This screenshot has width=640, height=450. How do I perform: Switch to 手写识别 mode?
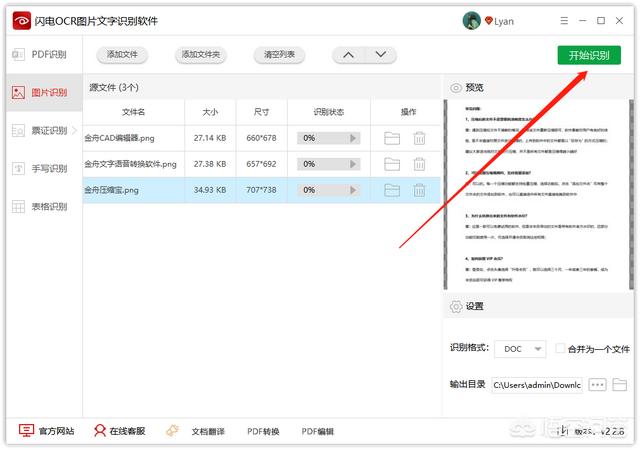pos(44,169)
